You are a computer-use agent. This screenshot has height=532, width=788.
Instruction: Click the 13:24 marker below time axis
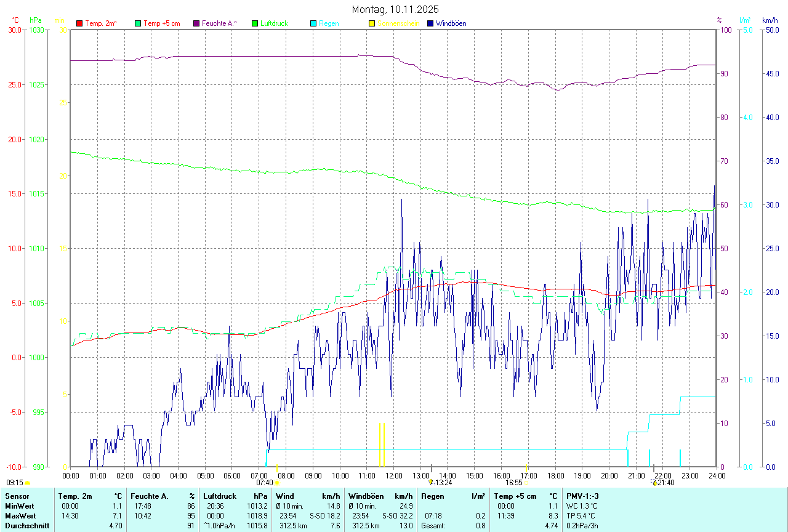tap(431, 483)
